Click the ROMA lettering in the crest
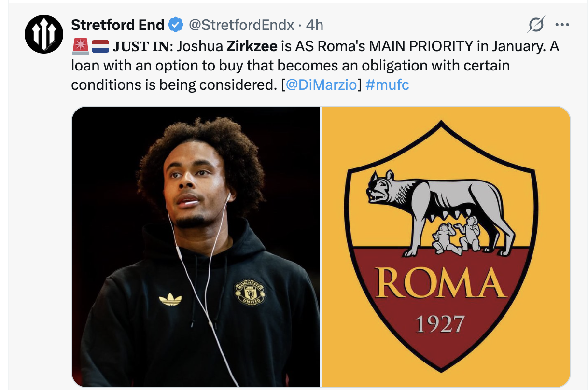Screen dimensions: 588x390 click(x=441, y=283)
